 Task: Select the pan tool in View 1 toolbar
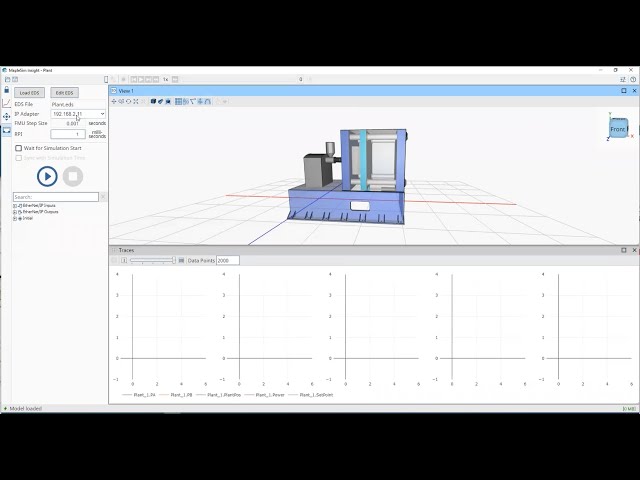(x=114, y=101)
